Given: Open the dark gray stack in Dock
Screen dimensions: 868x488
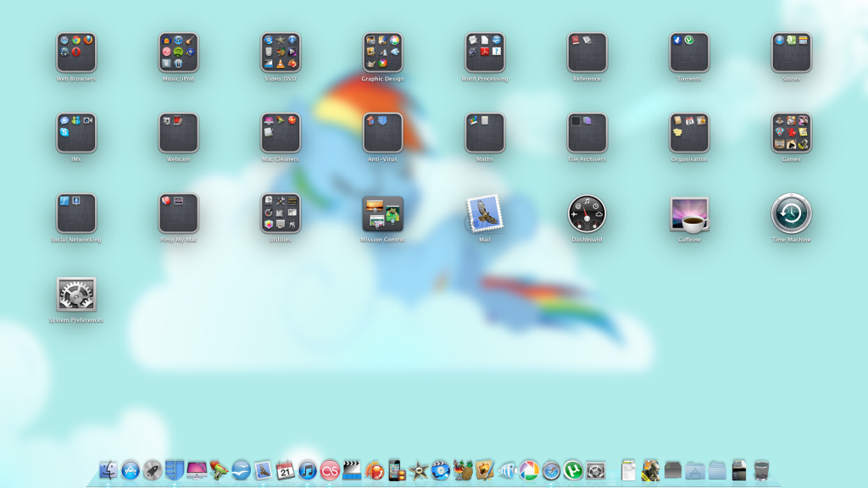Looking at the screenshot, I should click(672, 470).
